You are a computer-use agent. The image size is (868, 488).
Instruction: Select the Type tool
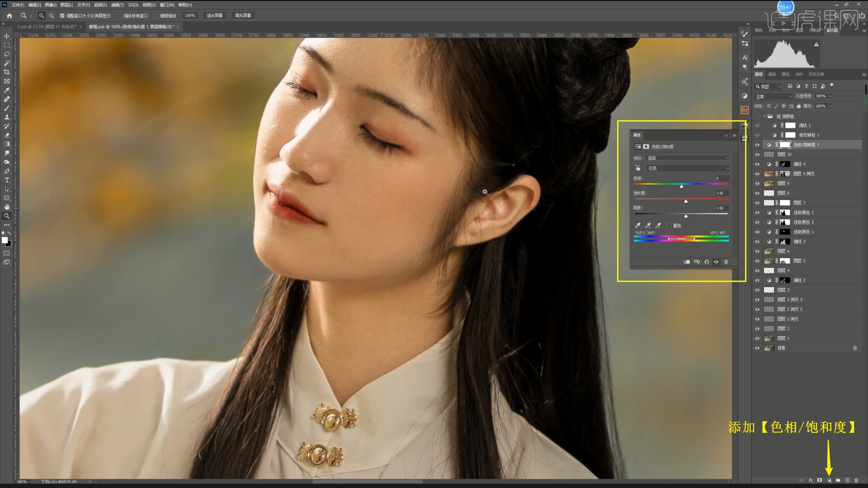point(7,180)
